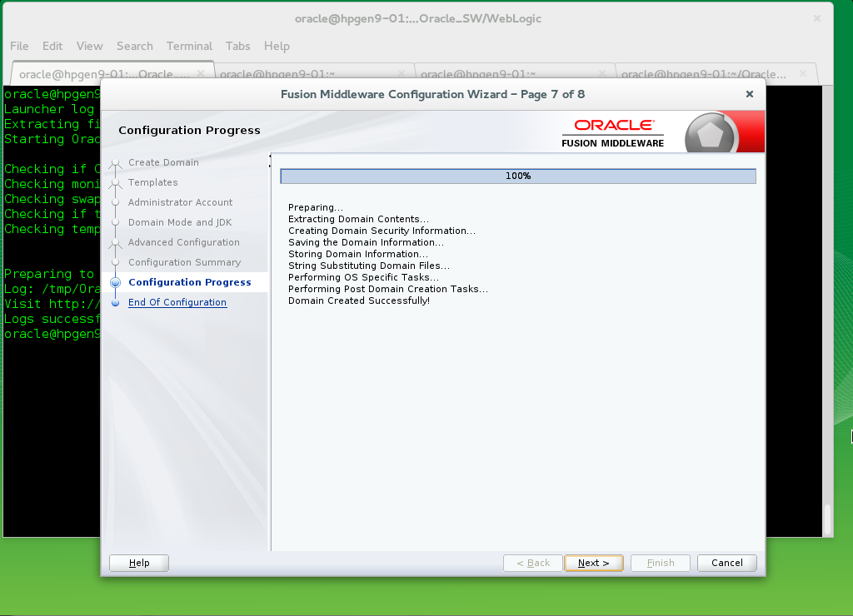Screen dimensions: 853x616
Task: Open the Terminal menu
Action: (x=189, y=46)
